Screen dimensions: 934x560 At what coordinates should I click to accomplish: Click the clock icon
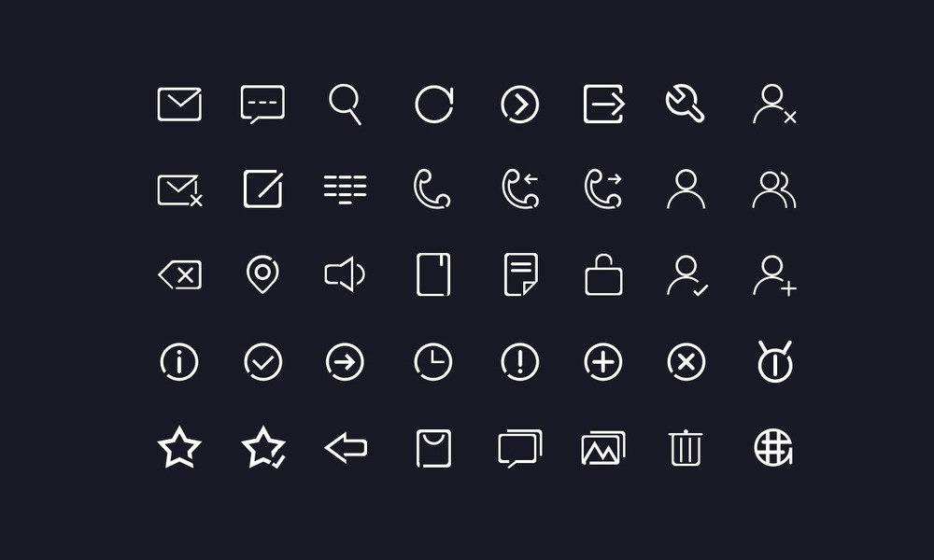433,361
